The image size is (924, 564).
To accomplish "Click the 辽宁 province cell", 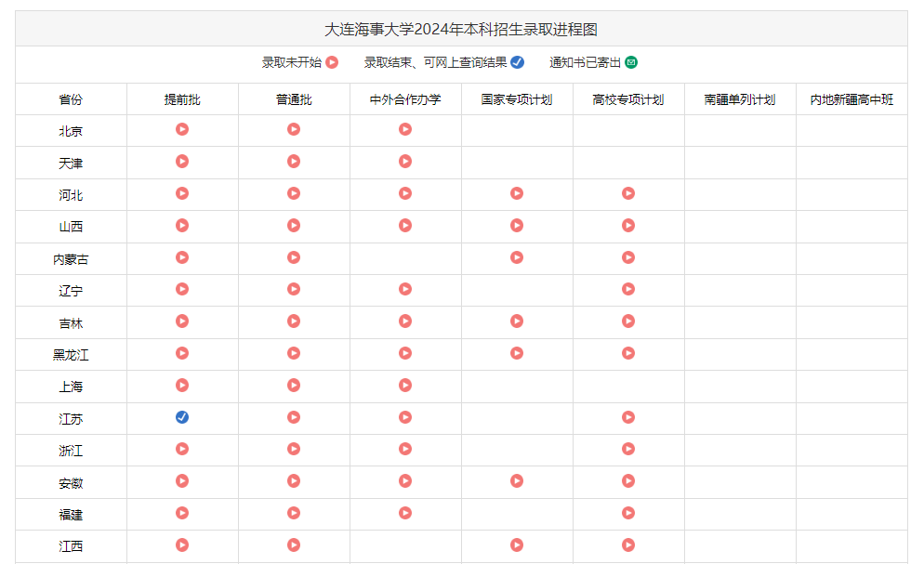I will click(x=71, y=291).
